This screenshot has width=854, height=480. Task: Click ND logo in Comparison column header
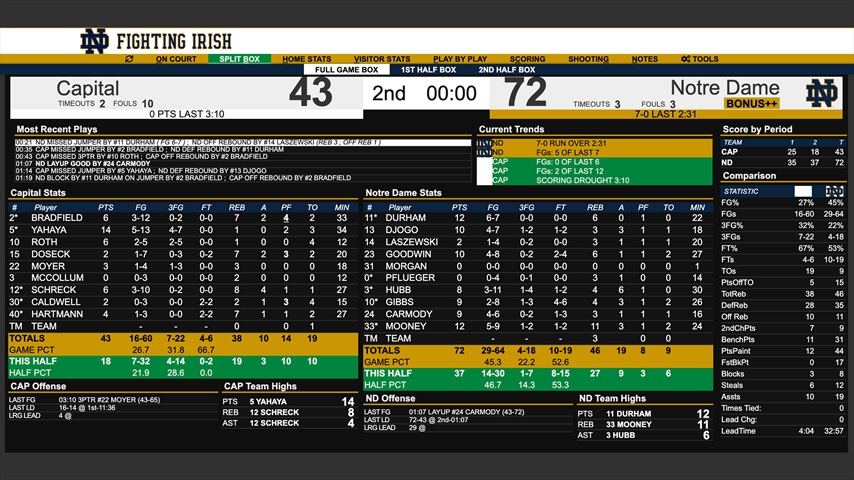(833, 190)
